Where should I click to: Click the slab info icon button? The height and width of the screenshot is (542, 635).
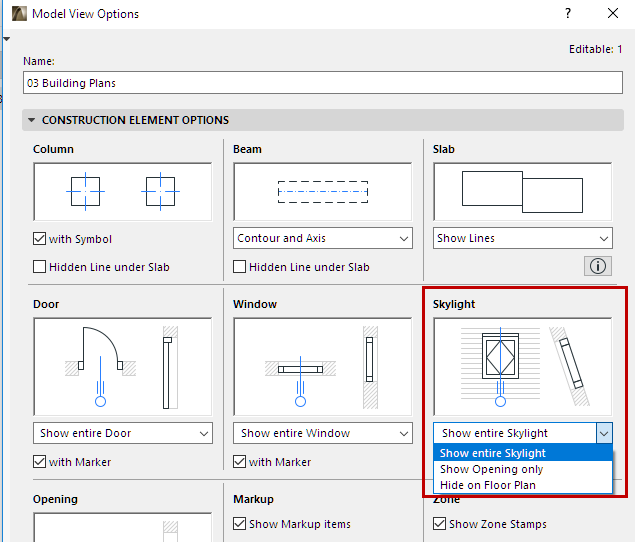tap(600, 266)
